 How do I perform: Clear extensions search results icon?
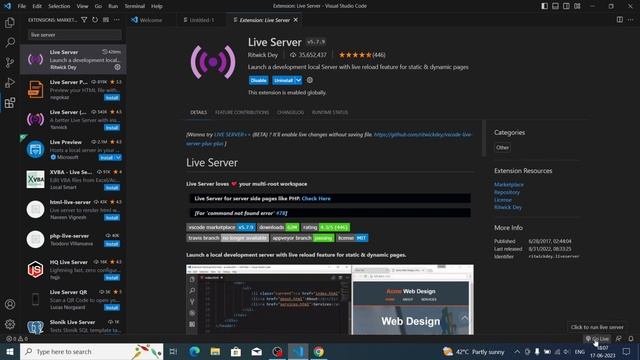(x=106, y=20)
